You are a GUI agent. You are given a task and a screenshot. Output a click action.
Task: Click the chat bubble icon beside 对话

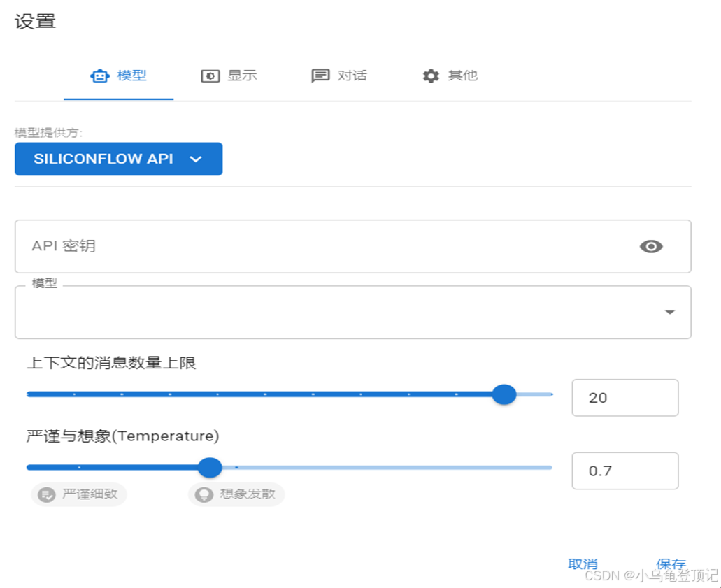point(320,76)
